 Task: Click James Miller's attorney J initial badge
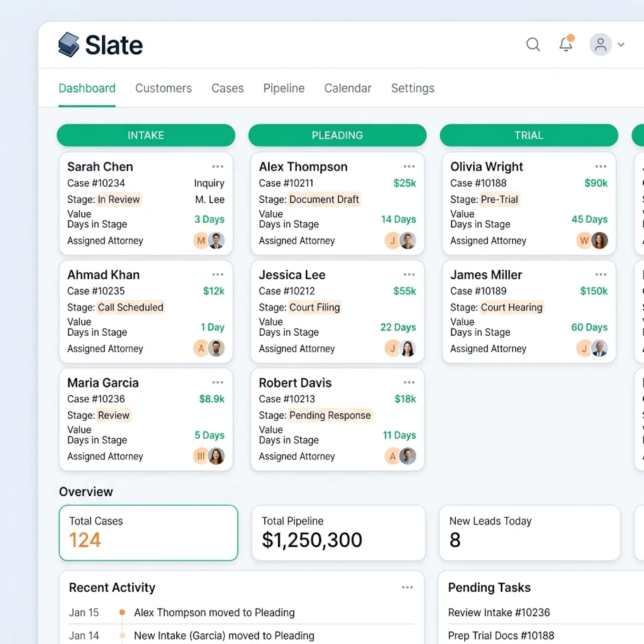pyautogui.click(x=584, y=349)
